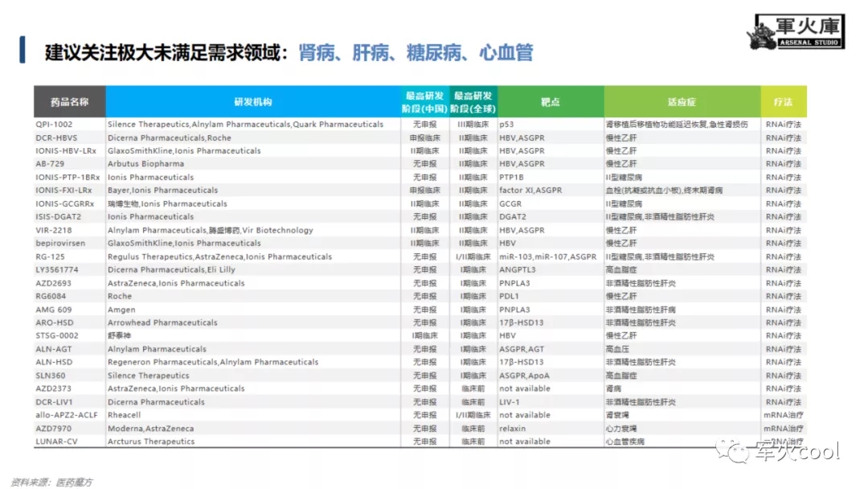Click the 适应症 column header
Screen dimensions: 868x489
[682, 102]
